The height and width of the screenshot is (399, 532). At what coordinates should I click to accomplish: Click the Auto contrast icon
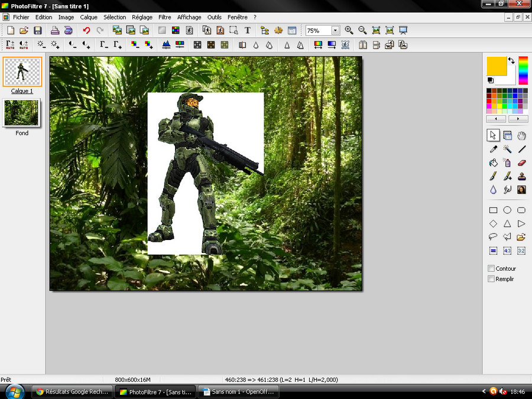(24, 45)
